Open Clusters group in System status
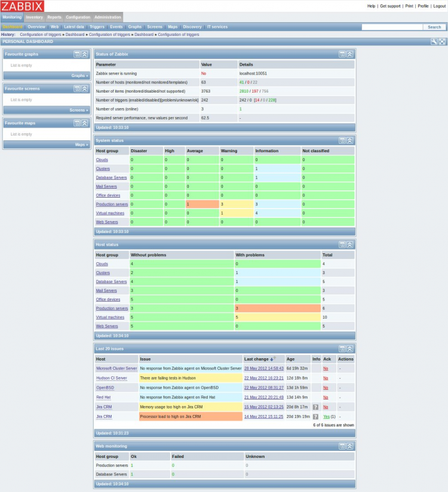The image size is (448, 492). (103, 169)
